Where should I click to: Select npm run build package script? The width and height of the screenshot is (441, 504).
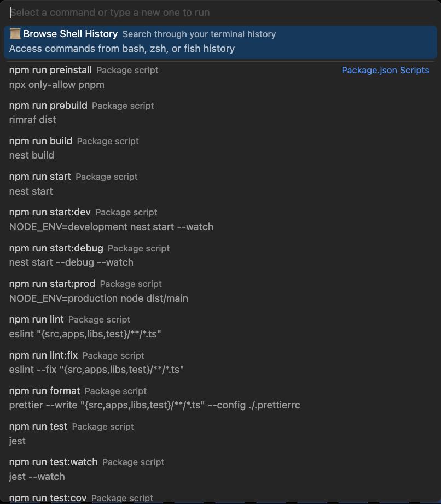[41, 141]
